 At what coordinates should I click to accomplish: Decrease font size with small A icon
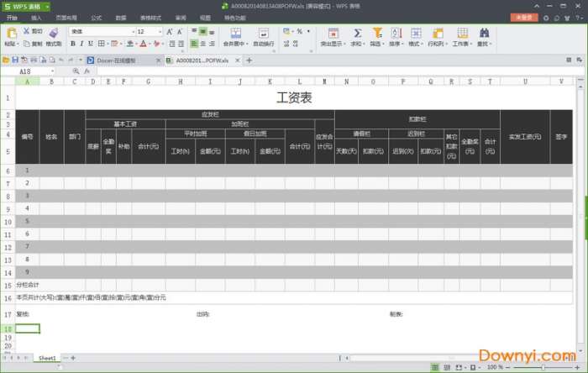click(x=180, y=31)
